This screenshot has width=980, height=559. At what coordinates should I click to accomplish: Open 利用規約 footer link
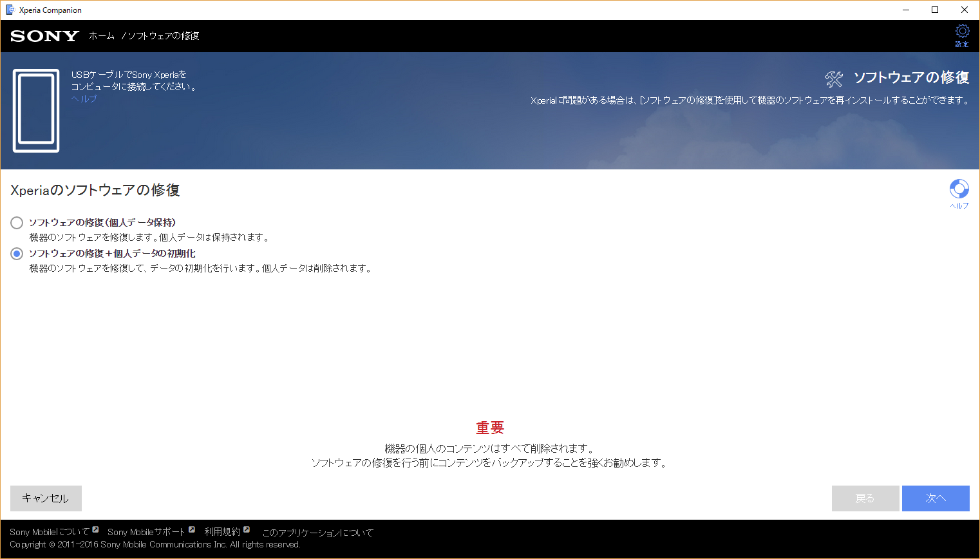(222, 532)
